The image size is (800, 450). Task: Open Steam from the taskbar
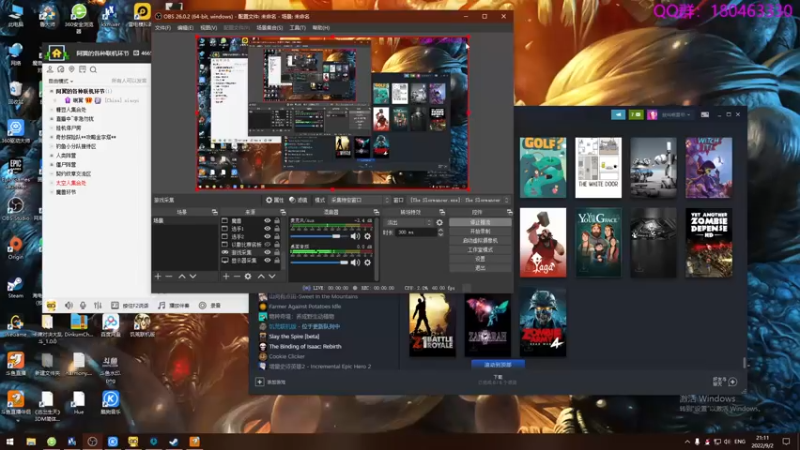pos(174,441)
